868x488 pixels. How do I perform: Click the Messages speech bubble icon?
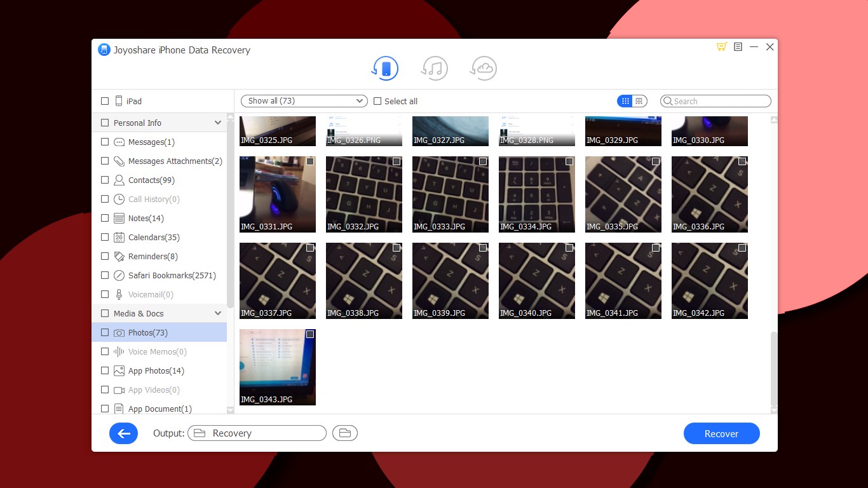click(x=119, y=142)
